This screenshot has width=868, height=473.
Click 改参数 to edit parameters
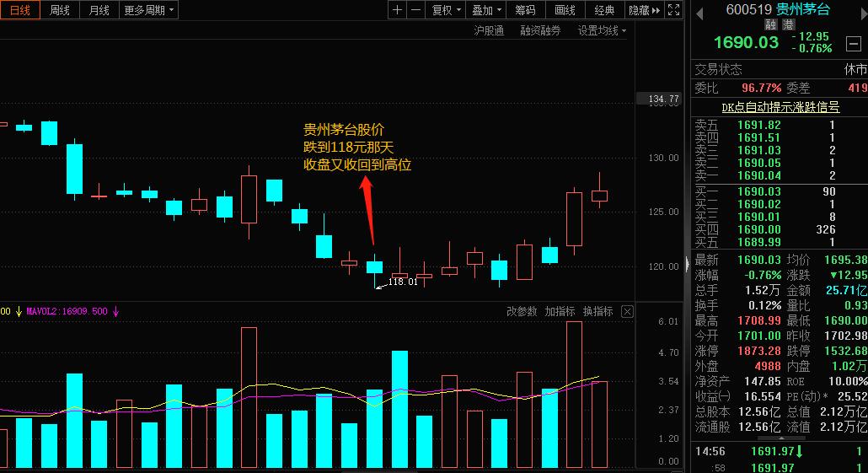click(522, 312)
